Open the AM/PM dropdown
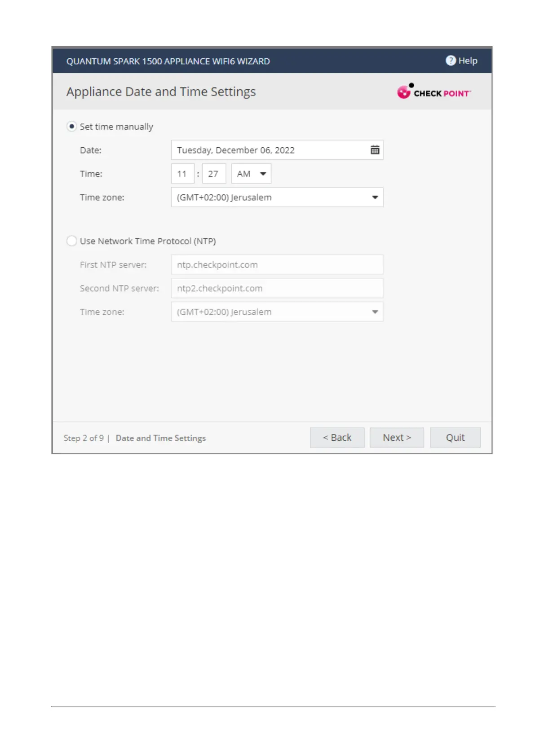Screen dimensions: 535x756 pos(251,174)
